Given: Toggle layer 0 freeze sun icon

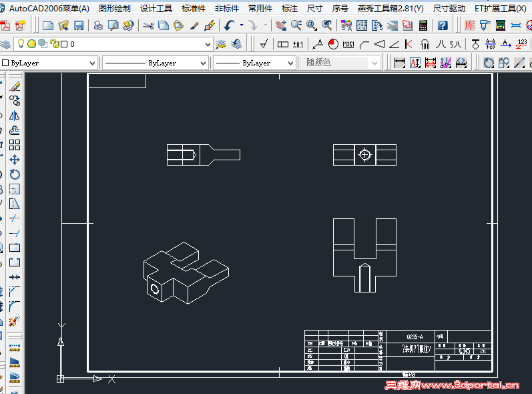Looking at the screenshot, I should [32, 44].
